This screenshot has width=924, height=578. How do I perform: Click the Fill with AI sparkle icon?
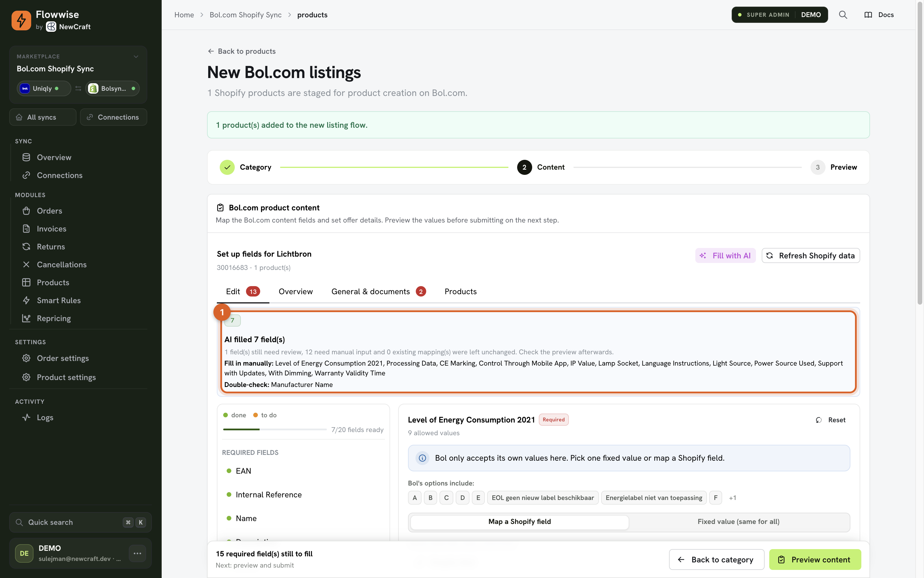703,256
